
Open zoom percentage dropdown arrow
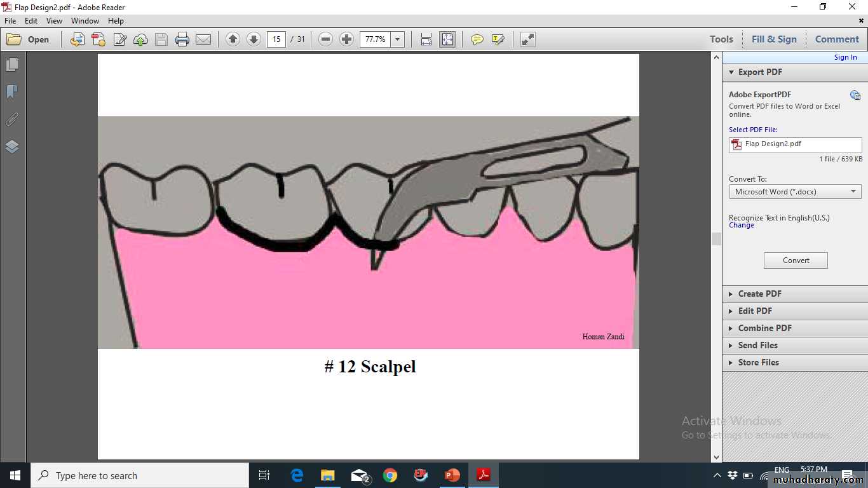(x=397, y=39)
